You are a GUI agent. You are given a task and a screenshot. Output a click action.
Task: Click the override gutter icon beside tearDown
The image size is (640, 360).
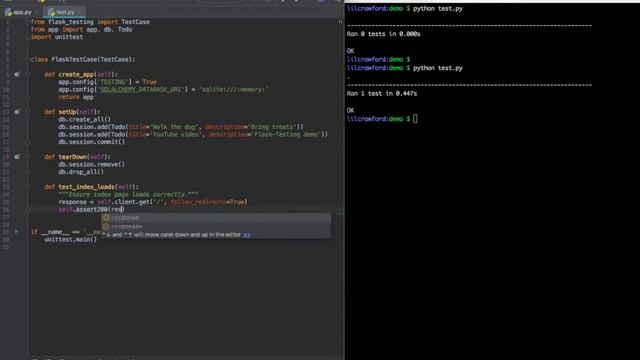point(17,157)
